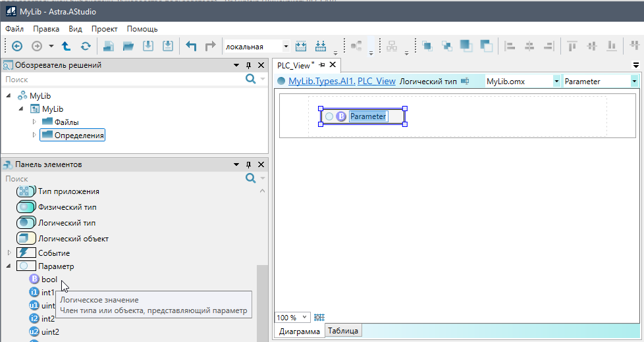This screenshot has width=644, height=342.
Task: Click the Поиск field in Обозреватель решений
Action: [x=122, y=79]
